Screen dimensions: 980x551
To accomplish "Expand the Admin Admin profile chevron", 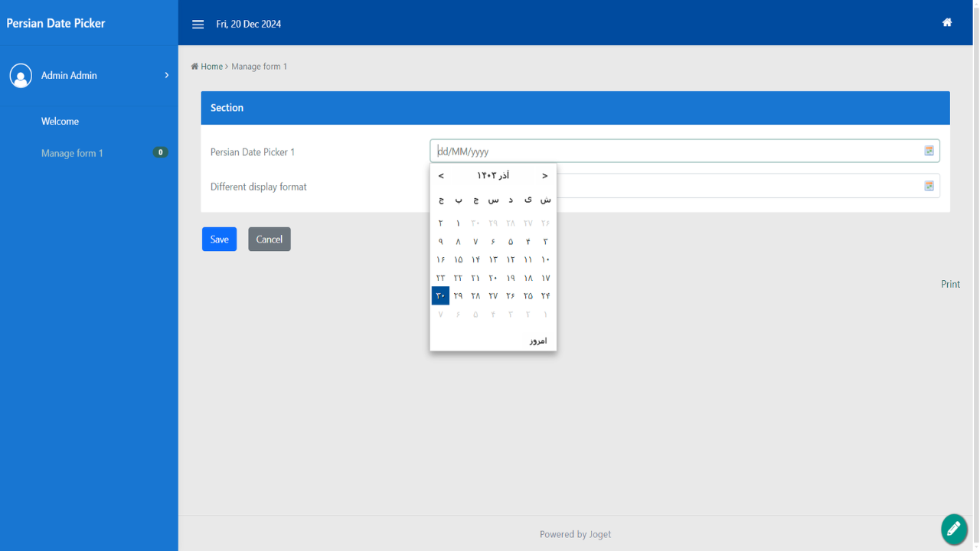I will point(167,75).
